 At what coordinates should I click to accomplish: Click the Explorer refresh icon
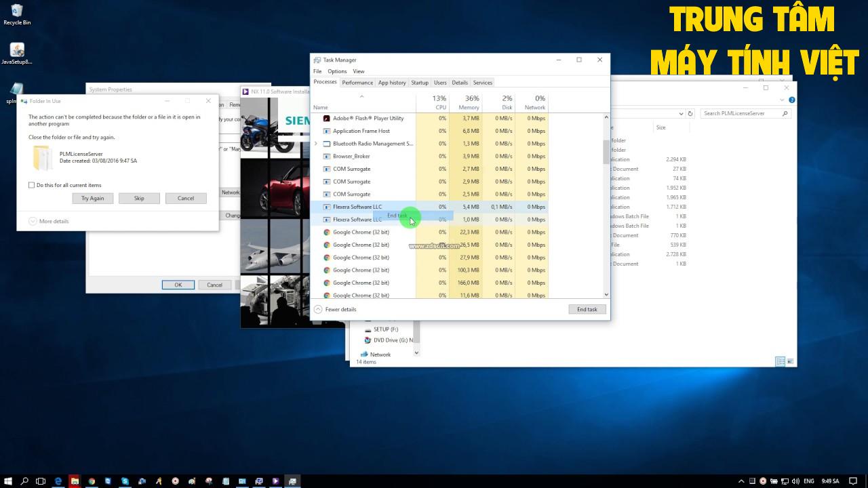690,114
